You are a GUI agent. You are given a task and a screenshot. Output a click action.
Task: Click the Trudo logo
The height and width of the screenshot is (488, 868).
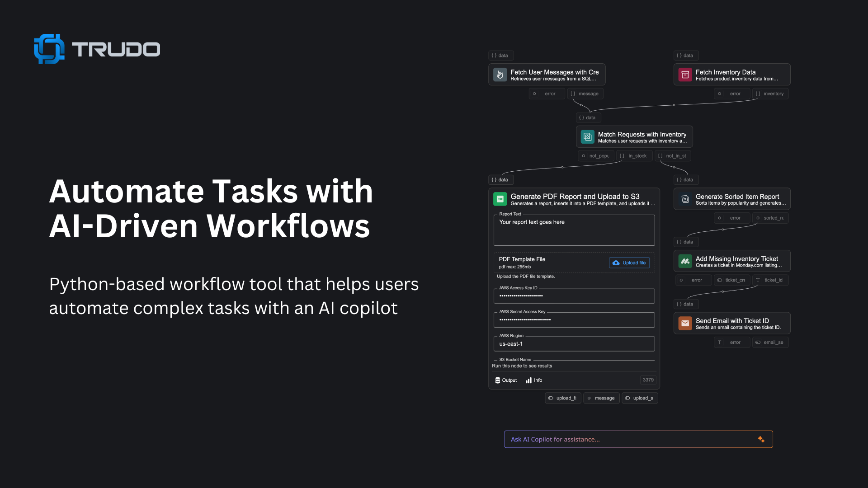point(96,48)
